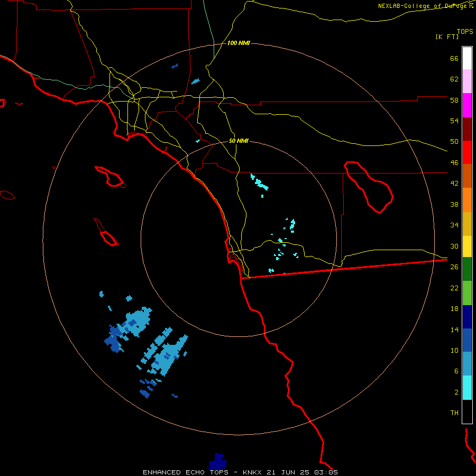476x476 pixels.
Task: Click the '22' scale value
Action: (x=454, y=288)
